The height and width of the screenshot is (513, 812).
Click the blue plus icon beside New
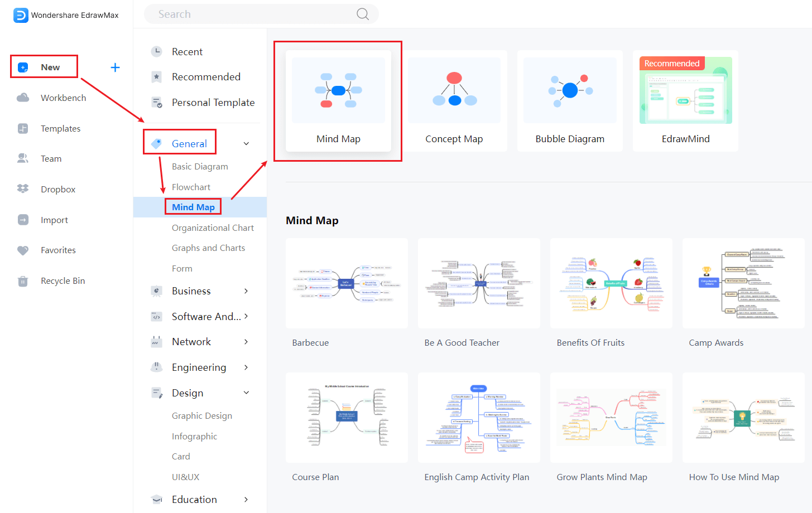coord(115,67)
